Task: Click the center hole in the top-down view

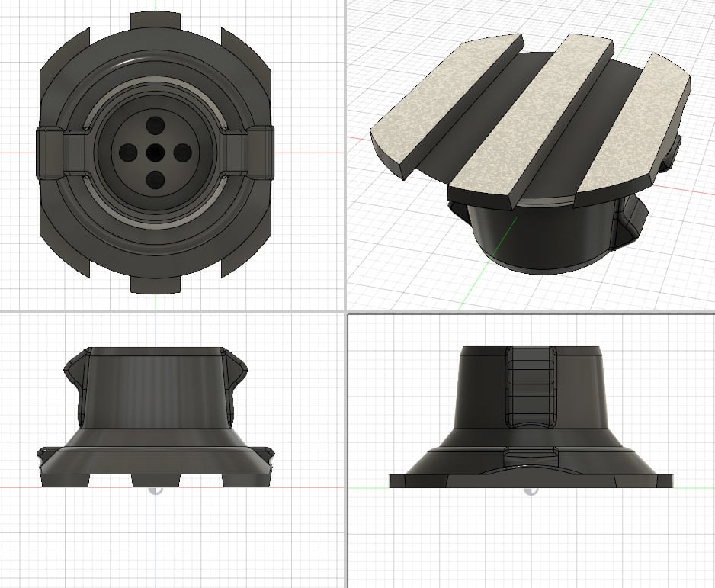Action: (156, 152)
